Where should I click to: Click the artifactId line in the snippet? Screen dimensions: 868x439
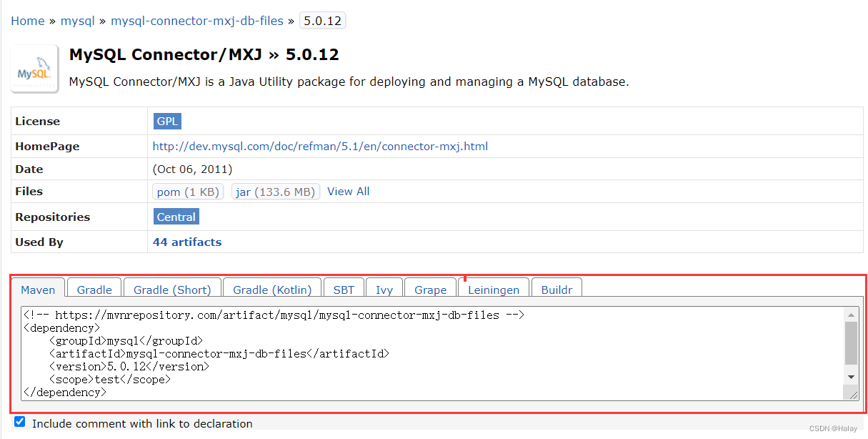219,353
